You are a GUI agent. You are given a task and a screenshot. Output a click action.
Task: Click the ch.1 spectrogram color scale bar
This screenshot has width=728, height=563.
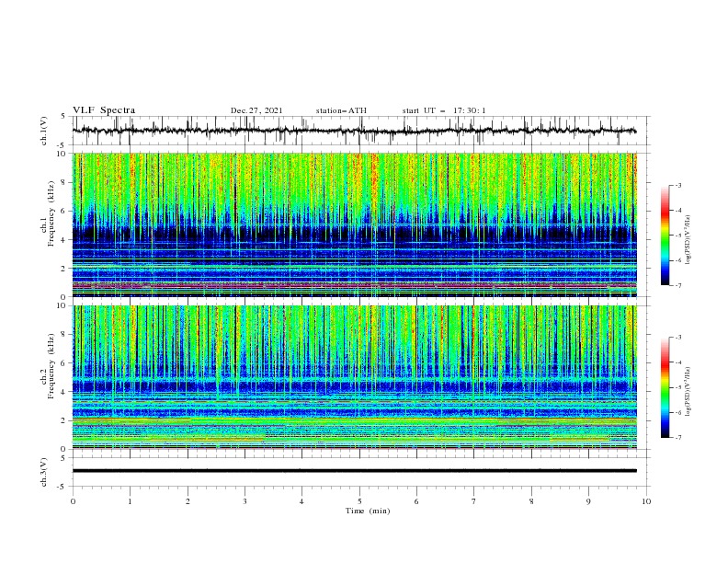coord(665,236)
